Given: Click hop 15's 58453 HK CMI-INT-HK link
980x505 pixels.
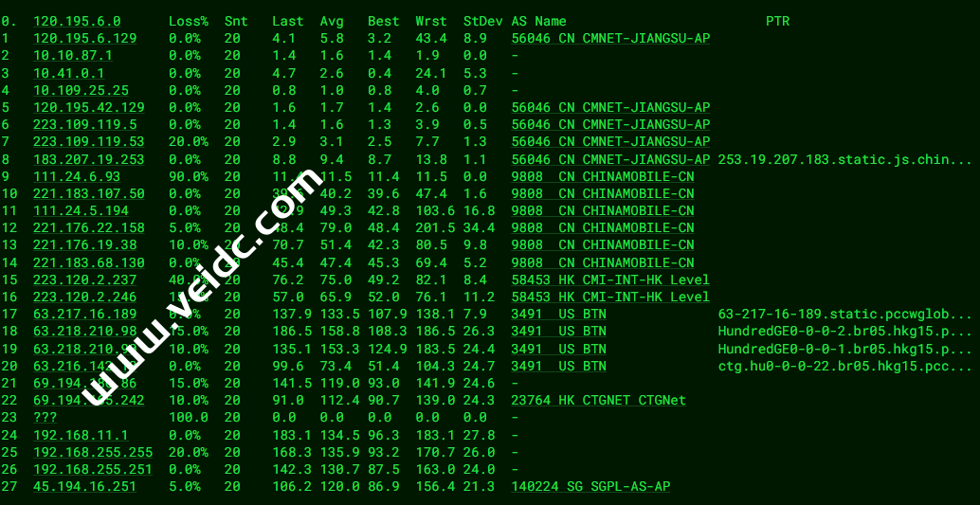Looking at the screenshot, I should coord(610,280).
